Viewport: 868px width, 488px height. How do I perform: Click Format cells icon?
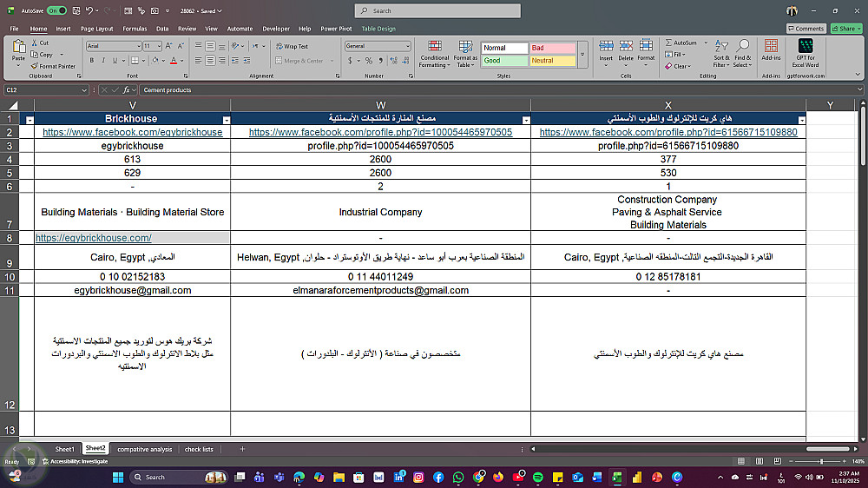pos(646,47)
